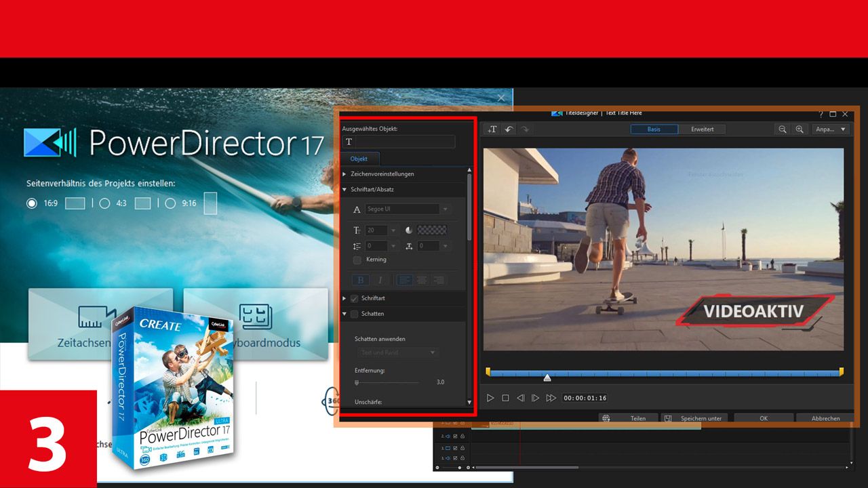This screenshot has height=488, width=868.
Task: Insert a new text object in Titeldesigner
Action: click(x=493, y=129)
